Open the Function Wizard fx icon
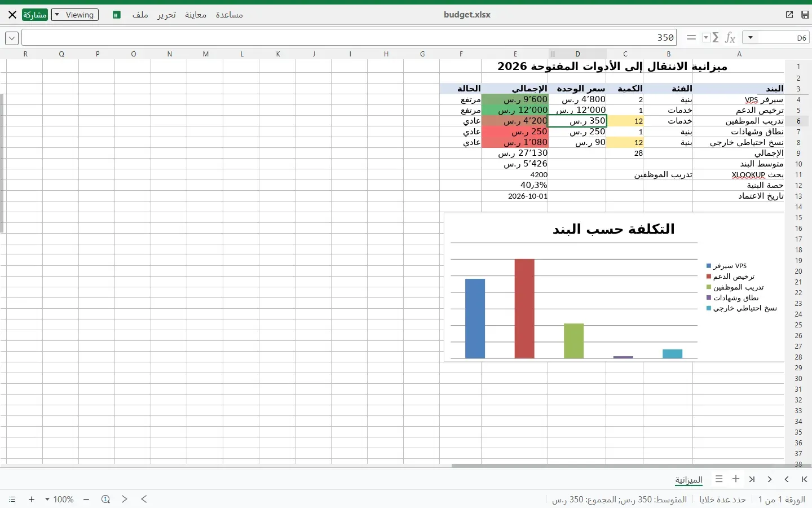 click(730, 38)
